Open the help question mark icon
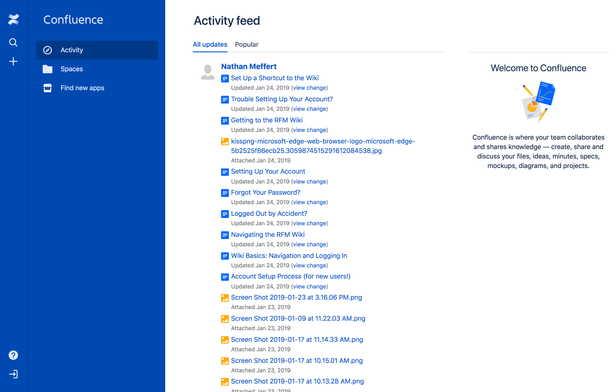 click(x=13, y=355)
